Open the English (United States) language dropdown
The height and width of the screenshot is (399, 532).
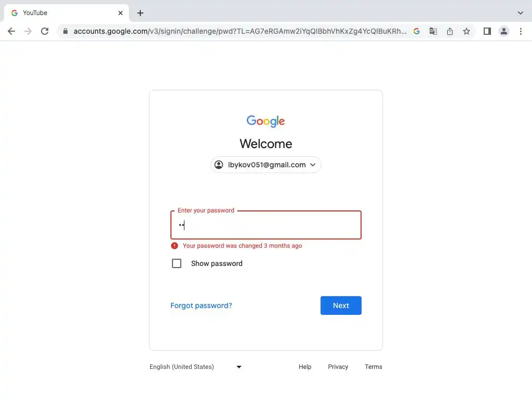click(x=195, y=367)
